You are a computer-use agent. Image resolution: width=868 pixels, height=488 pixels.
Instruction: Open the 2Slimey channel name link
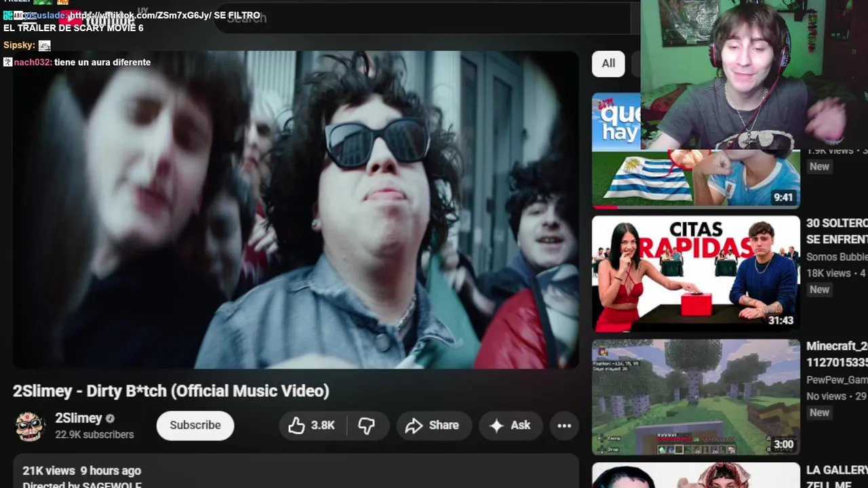click(x=79, y=418)
